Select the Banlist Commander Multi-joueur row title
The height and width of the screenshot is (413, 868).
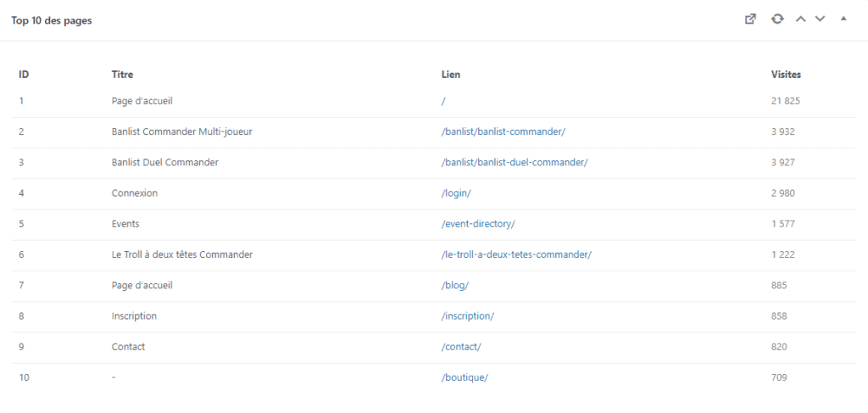click(182, 131)
